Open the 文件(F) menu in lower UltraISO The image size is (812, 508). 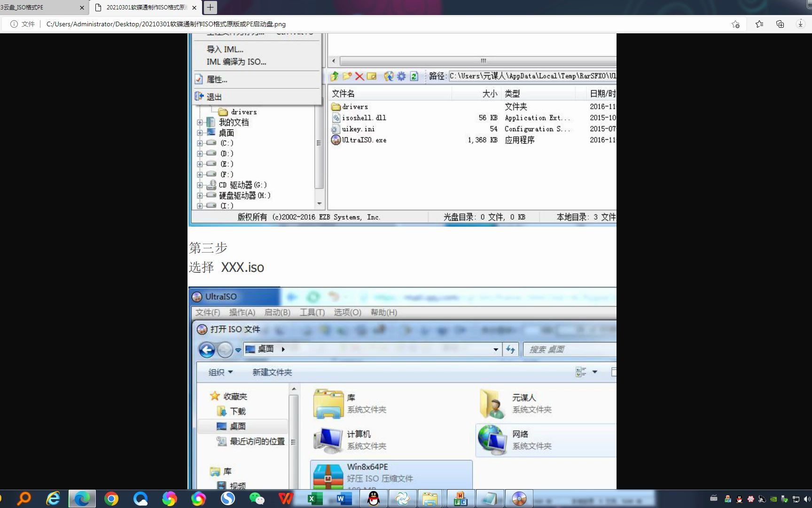click(x=208, y=312)
